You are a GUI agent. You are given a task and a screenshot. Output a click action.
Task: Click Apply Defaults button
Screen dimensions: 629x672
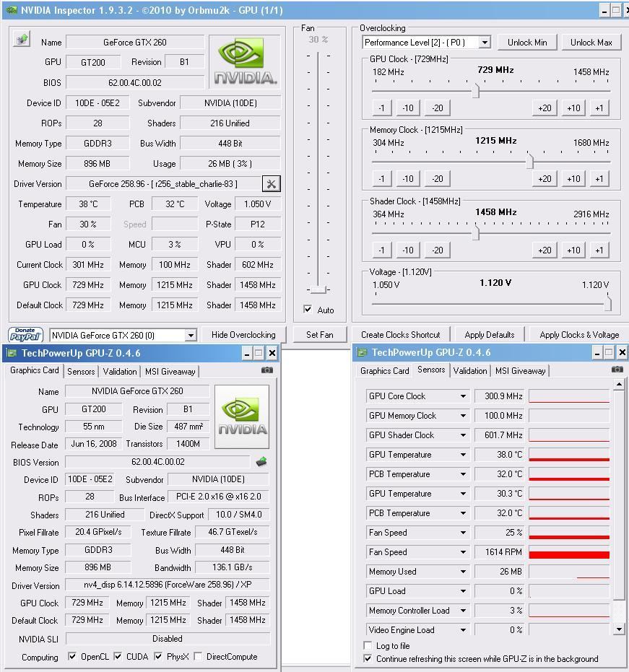pyautogui.click(x=489, y=335)
